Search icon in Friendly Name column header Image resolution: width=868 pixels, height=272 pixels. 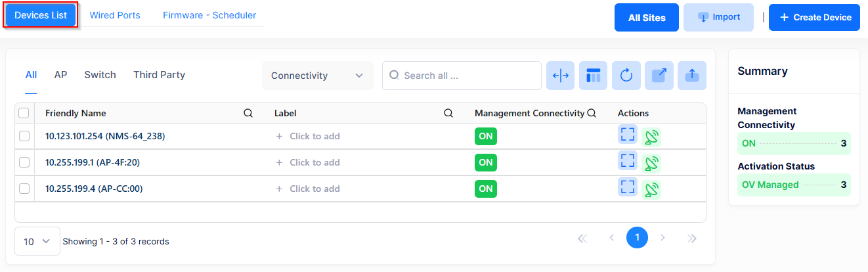pyautogui.click(x=248, y=113)
